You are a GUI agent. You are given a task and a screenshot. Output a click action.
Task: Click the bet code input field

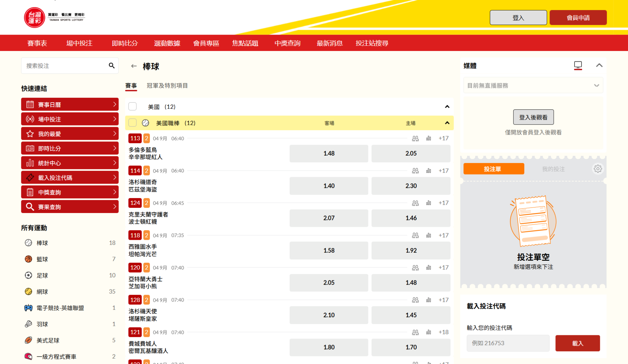click(x=508, y=343)
